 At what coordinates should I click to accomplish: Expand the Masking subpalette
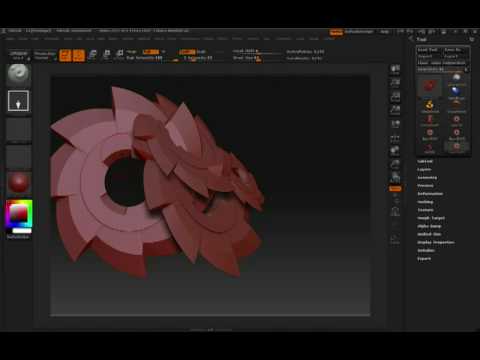click(x=425, y=202)
